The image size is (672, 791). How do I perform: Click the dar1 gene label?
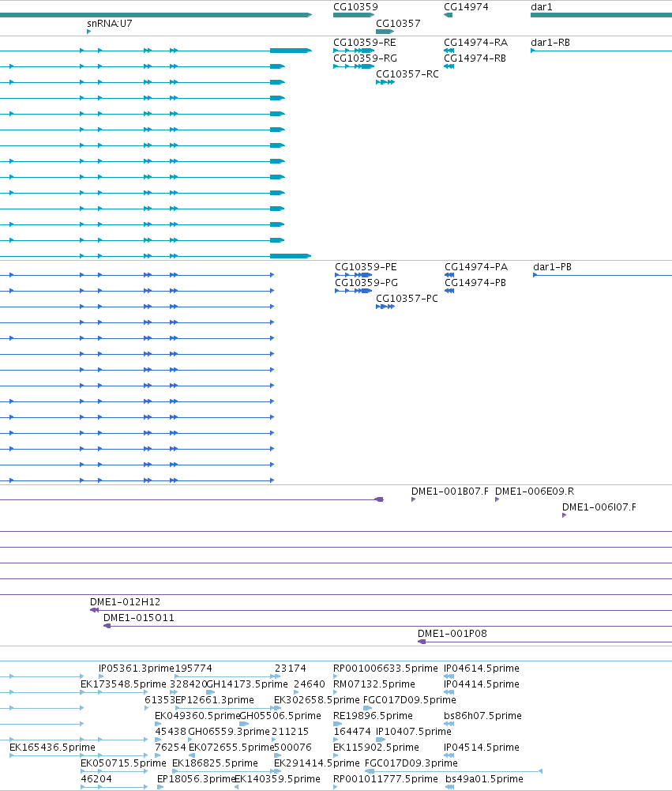(542, 7)
